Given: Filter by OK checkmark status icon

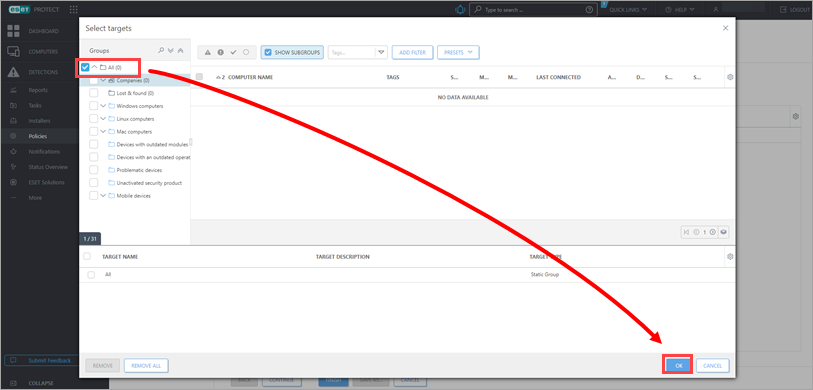Looking at the screenshot, I should click(x=233, y=52).
